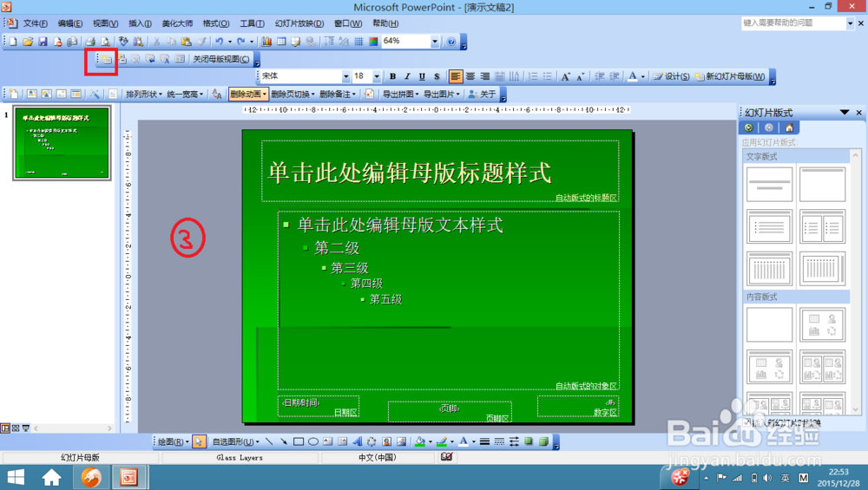Open the 绘图(R) draw menu button
Image resolution: width=868 pixels, height=490 pixels.
(174, 441)
